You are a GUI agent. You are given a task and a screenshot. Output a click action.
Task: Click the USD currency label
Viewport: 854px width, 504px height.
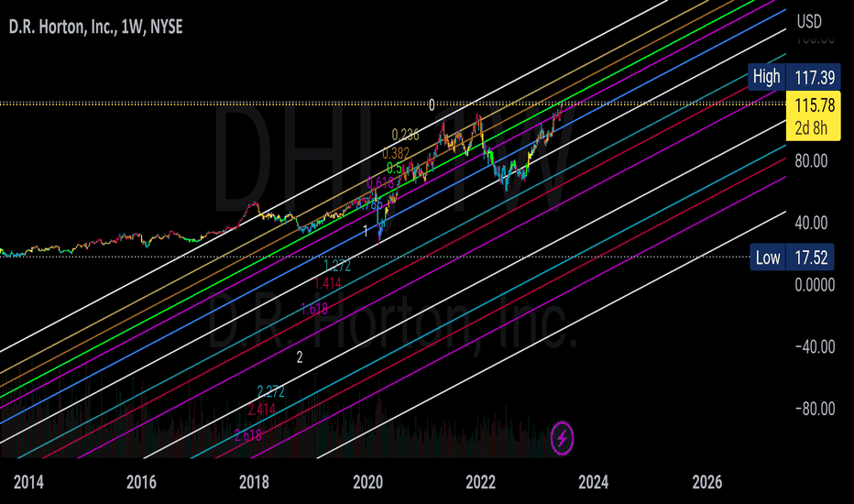809,22
